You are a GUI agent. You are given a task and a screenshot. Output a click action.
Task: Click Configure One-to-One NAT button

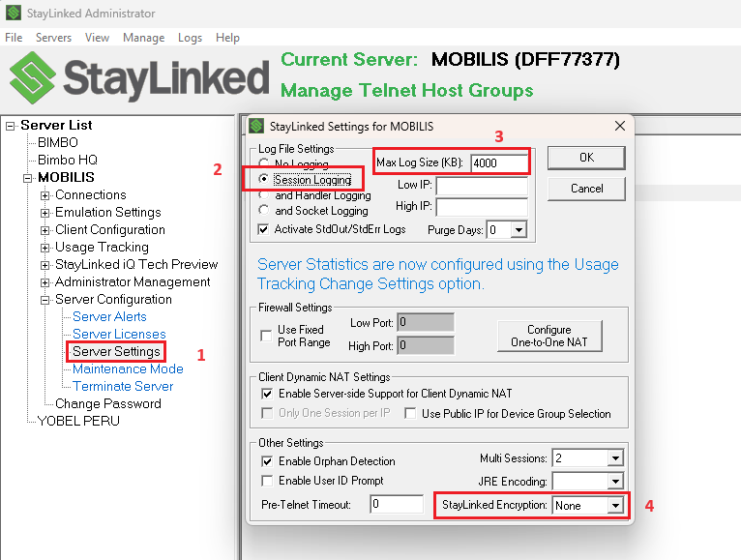pos(548,336)
